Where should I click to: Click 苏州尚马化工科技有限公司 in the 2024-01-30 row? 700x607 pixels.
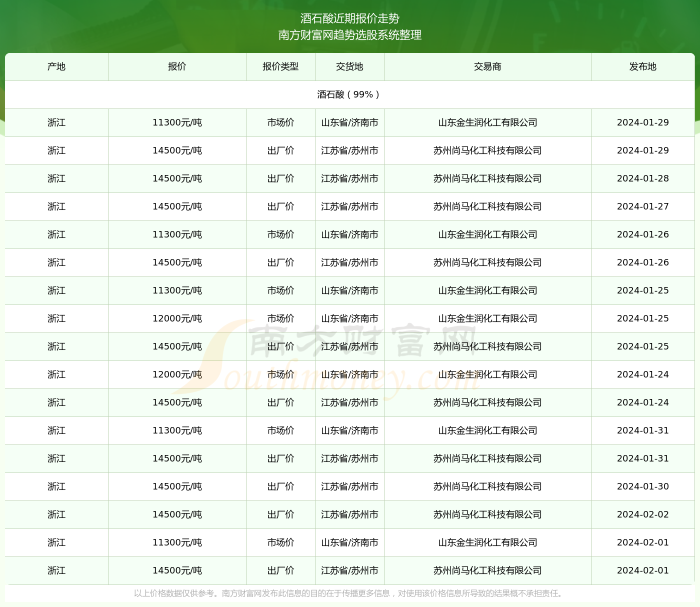pyautogui.click(x=487, y=486)
